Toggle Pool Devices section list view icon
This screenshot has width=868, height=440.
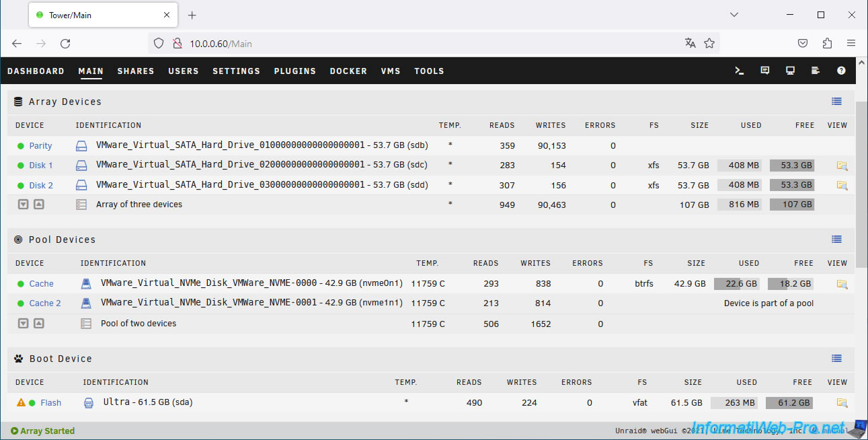pyautogui.click(x=836, y=240)
